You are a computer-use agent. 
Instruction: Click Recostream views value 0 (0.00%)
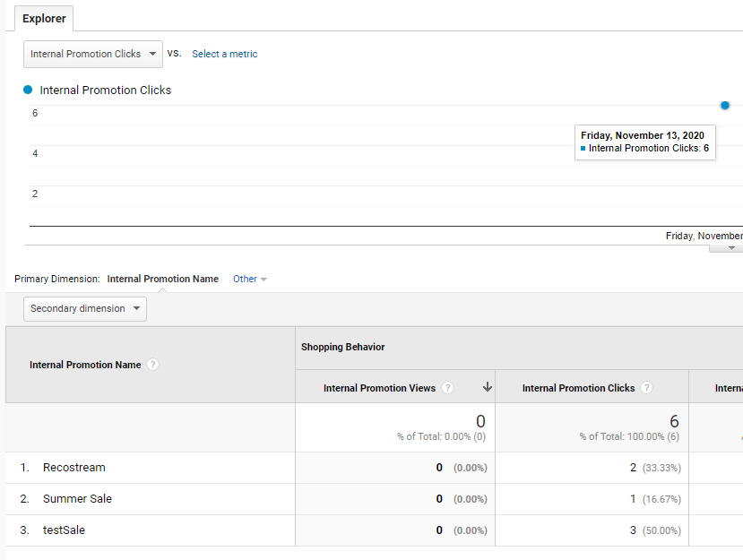[462, 468]
